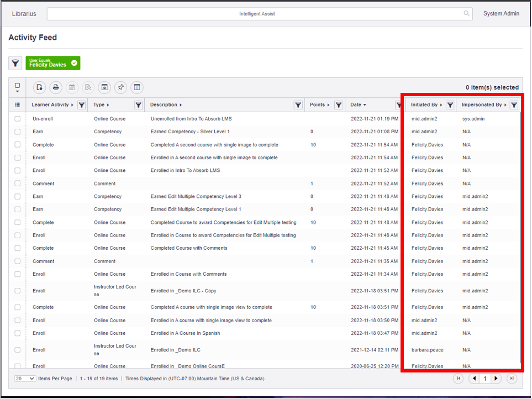Go to the next page of results

[497, 378]
